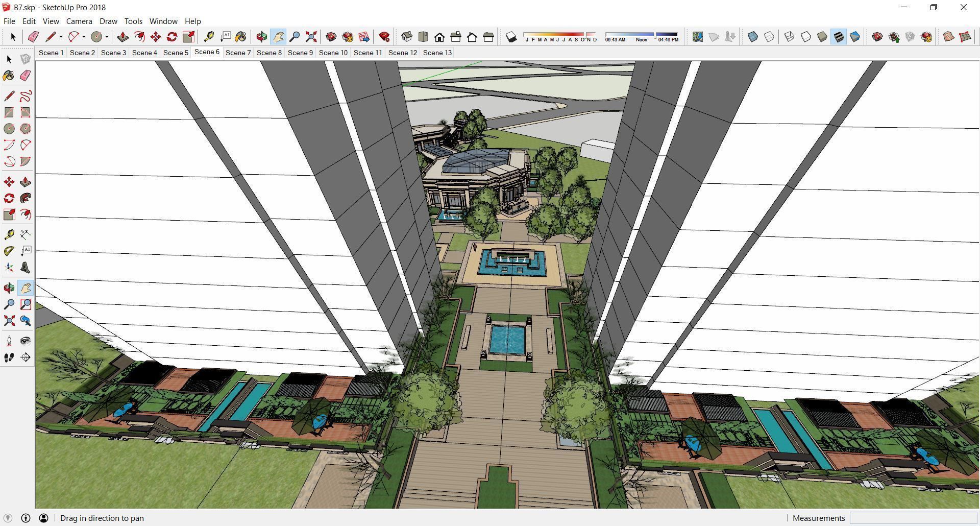The height and width of the screenshot is (526, 980).
Task: Open Add Location map icon
Action: pos(698,37)
